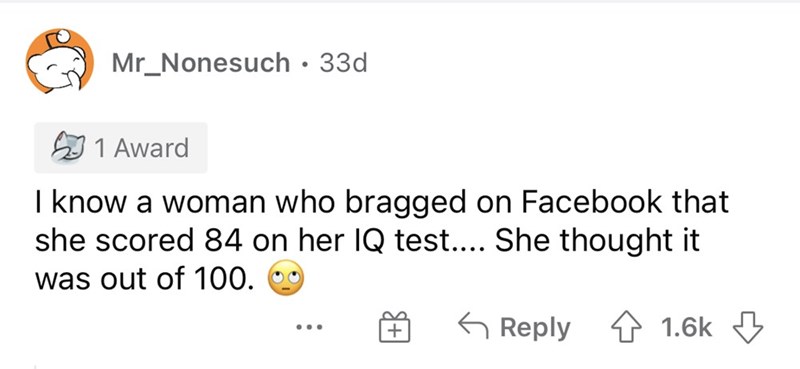The image size is (800, 369).
Task: Open the three-dot more options menu
Action: pos(310,328)
